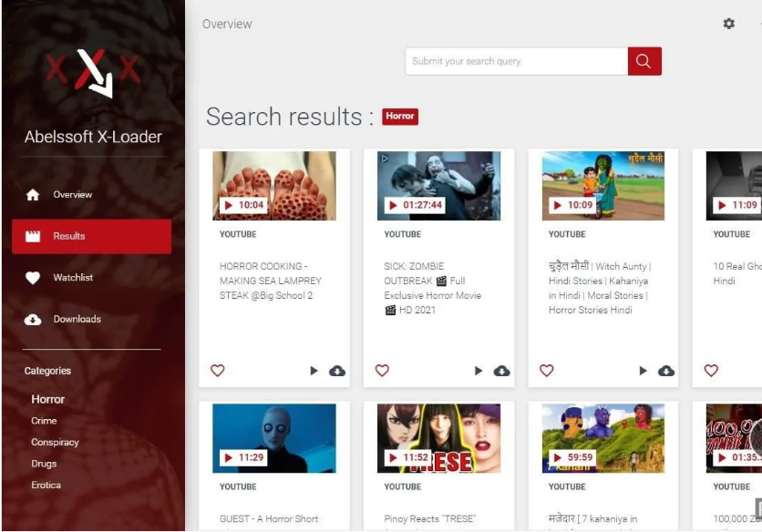Click the red search magnifier button
This screenshot has width=762, height=532.
point(644,61)
